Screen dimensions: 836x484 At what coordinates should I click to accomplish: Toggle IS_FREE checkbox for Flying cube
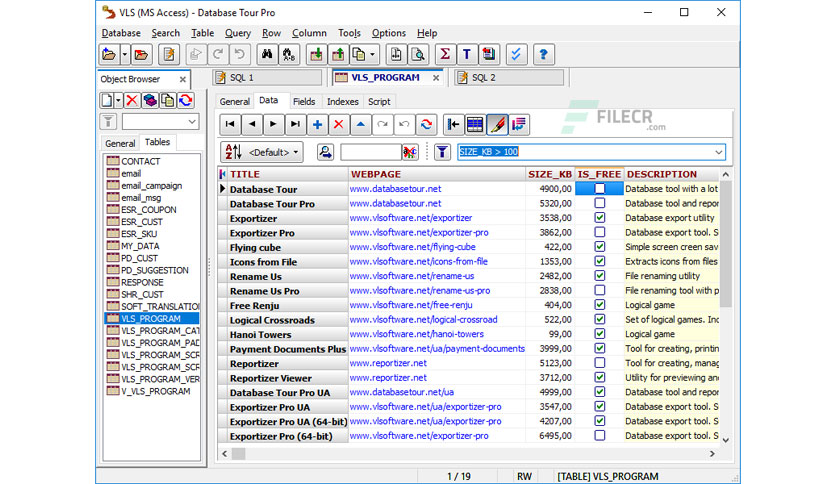tap(600, 246)
